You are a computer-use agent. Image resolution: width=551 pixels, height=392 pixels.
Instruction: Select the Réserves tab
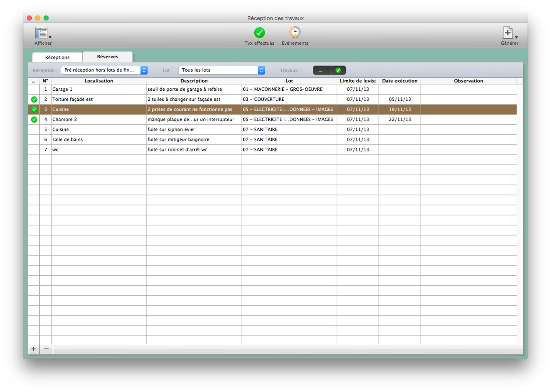(108, 57)
